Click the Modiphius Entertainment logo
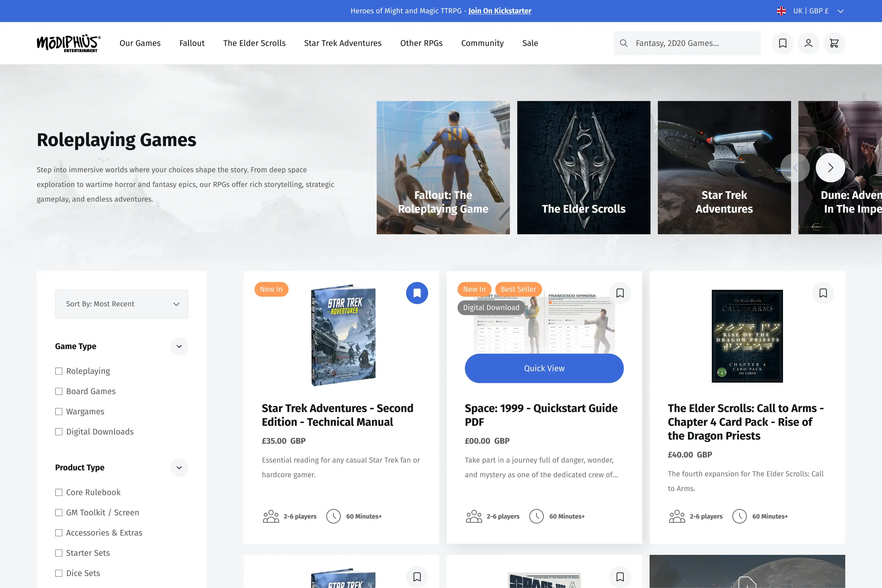 click(69, 43)
